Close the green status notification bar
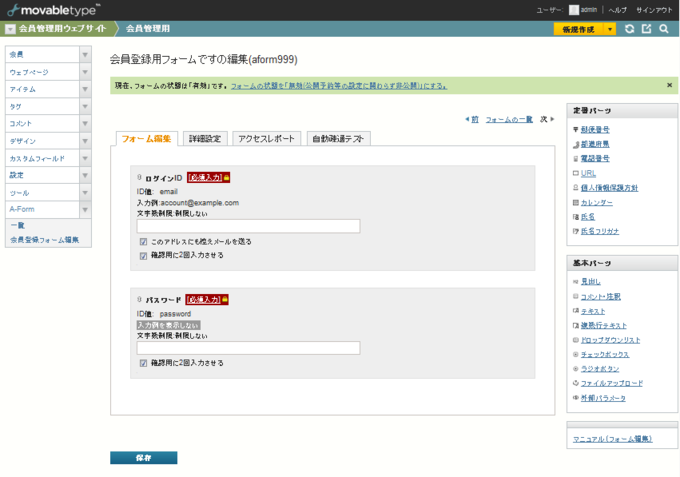The width and height of the screenshot is (680, 477). point(669,86)
